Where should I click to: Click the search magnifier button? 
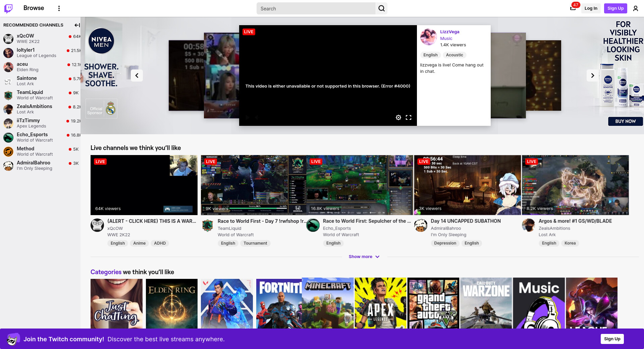click(x=381, y=8)
